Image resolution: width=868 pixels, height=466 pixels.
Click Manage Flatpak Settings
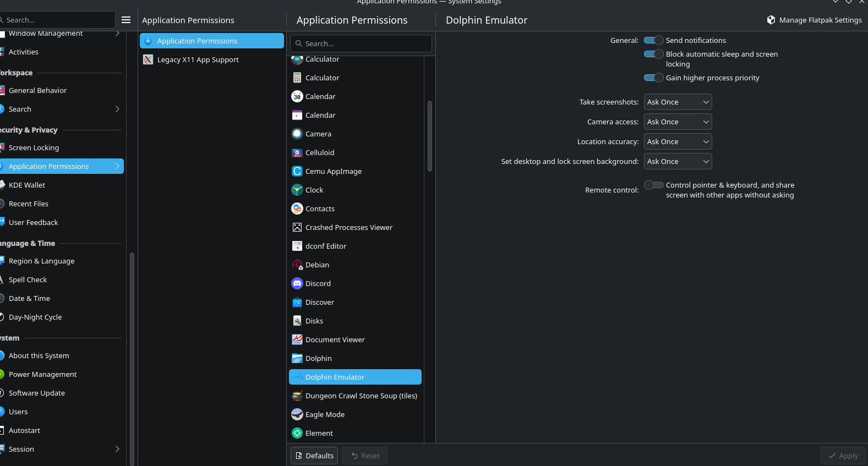[x=815, y=20]
